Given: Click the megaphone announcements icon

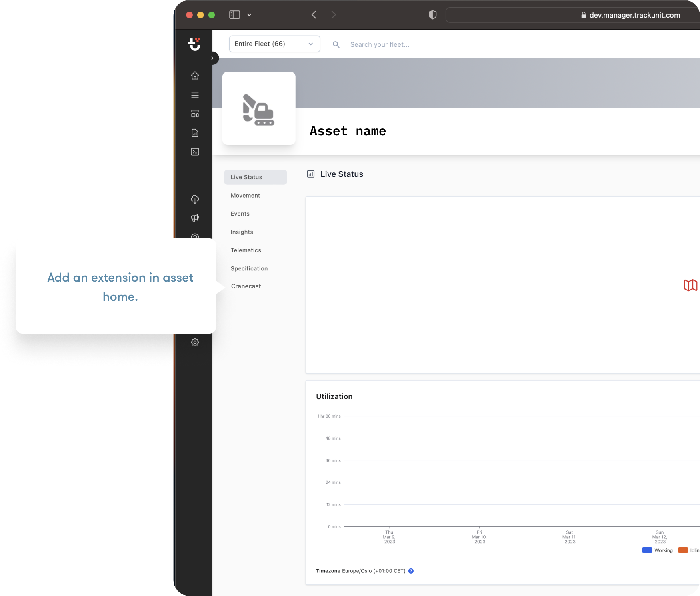Looking at the screenshot, I should coord(195,218).
